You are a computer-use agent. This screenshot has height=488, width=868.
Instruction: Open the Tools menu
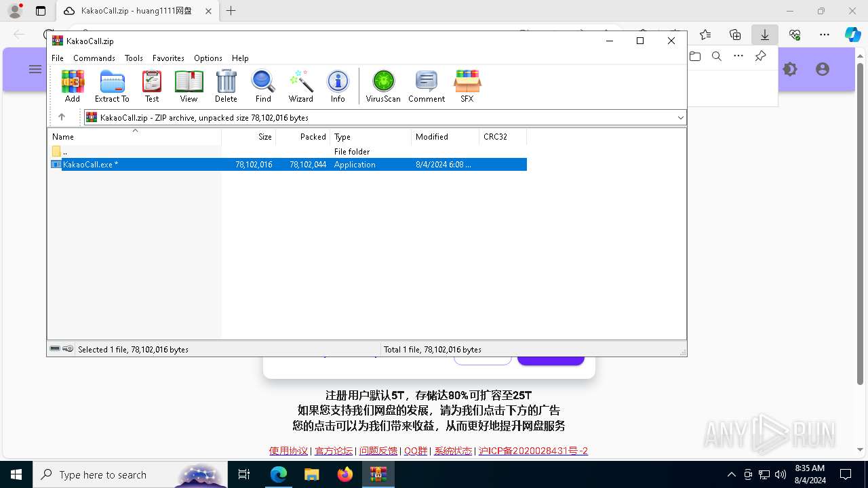pos(134,58)
